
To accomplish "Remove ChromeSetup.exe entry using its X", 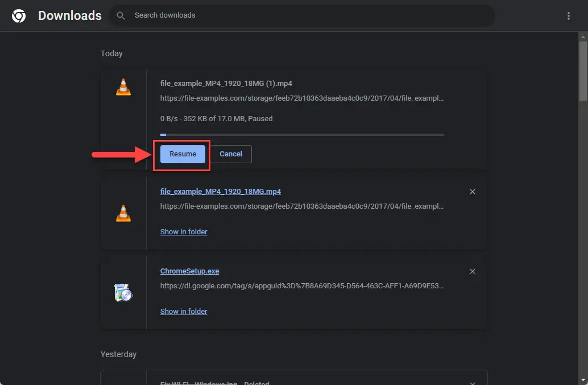I will pyautogui.click(x=472, y=271).
